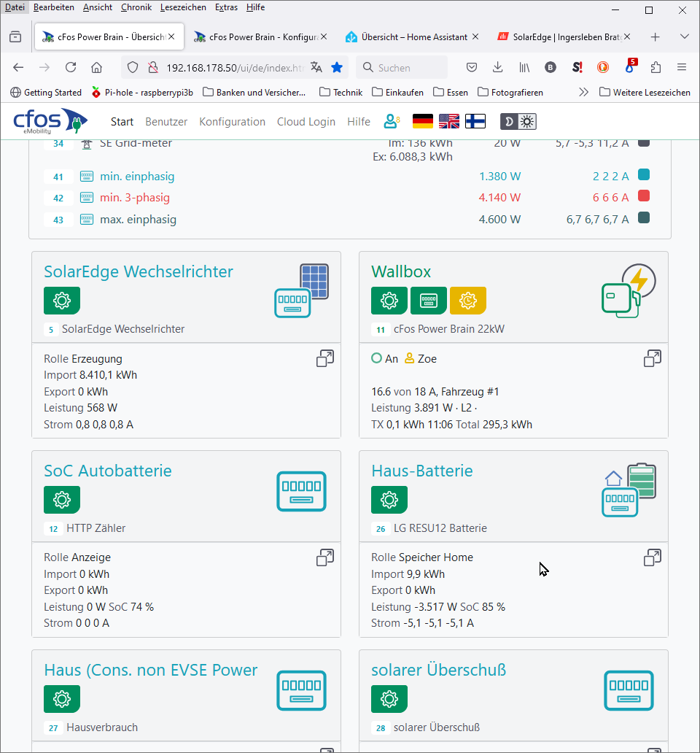Open settings gear for SolarEdge Wechselrichter
Viewport: 700px width, 753px height.
click(x=62, y=301)
